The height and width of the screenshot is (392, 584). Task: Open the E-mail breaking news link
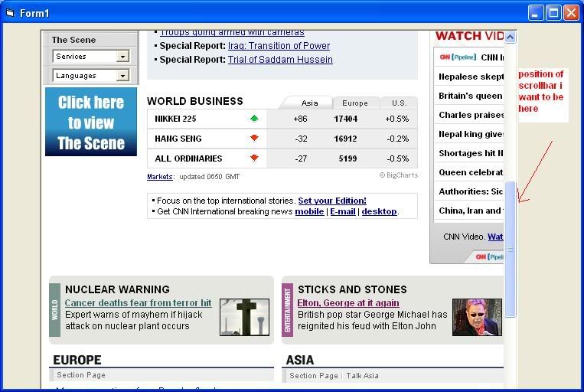343,211
